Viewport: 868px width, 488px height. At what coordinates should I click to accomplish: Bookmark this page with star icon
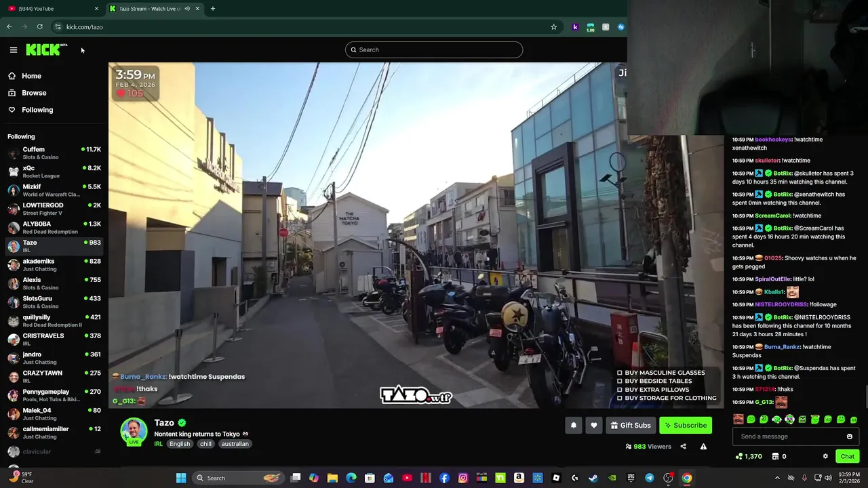[554, 27]
